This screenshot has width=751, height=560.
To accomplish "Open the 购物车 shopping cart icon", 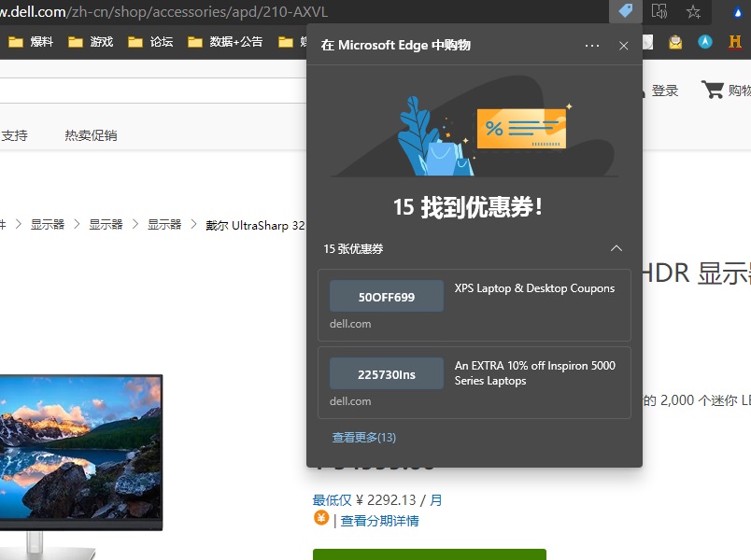I will (x=713, y=90).
